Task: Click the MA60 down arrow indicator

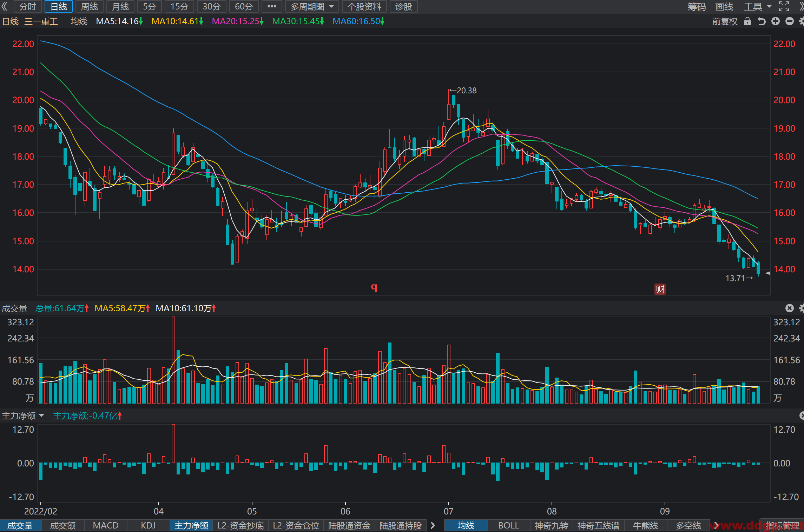Action: point(382,21)
